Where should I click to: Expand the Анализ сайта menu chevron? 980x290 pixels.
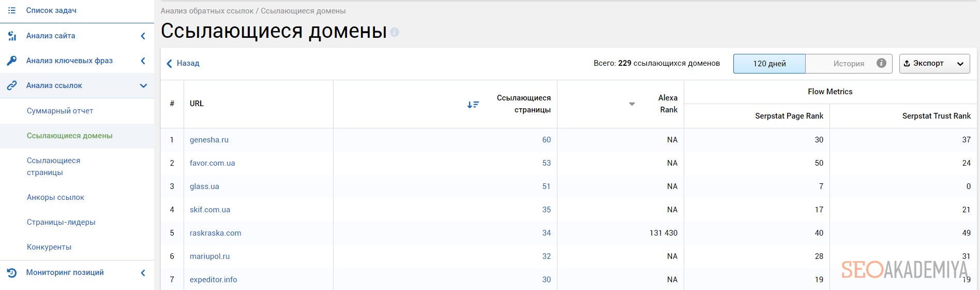click(x=143, y=36)
